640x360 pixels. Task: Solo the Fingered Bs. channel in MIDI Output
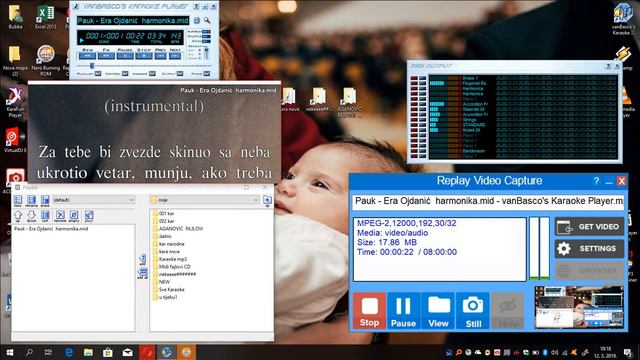(x=422, y=83)
